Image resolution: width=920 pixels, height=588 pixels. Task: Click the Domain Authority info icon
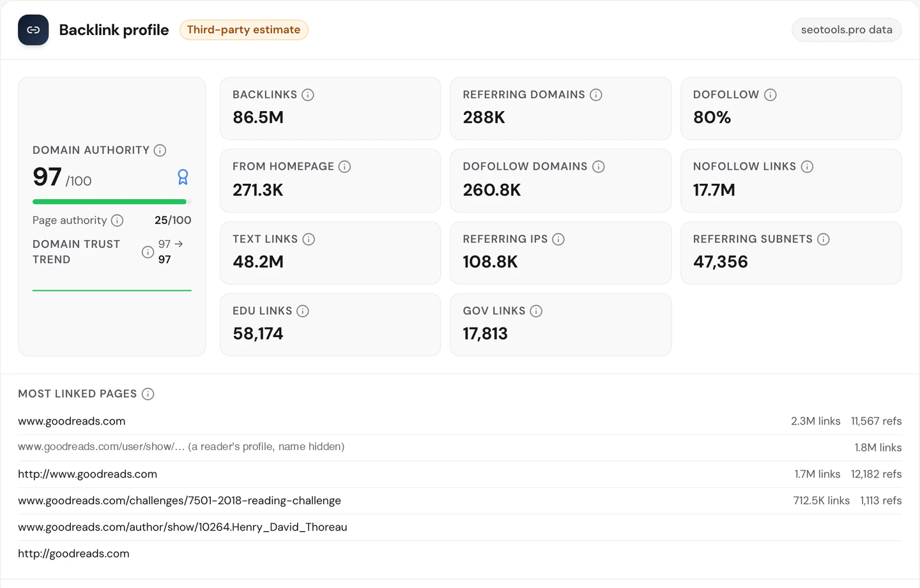(160, 151)
